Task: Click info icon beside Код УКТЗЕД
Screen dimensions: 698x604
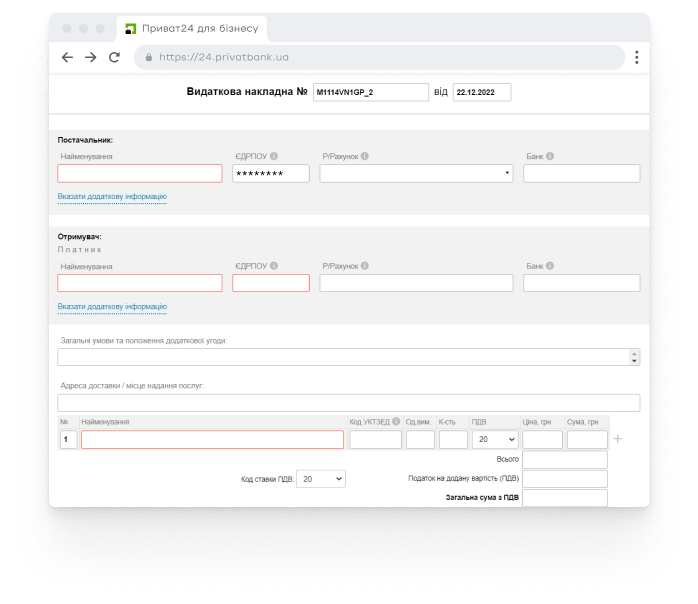Action: 396,422
